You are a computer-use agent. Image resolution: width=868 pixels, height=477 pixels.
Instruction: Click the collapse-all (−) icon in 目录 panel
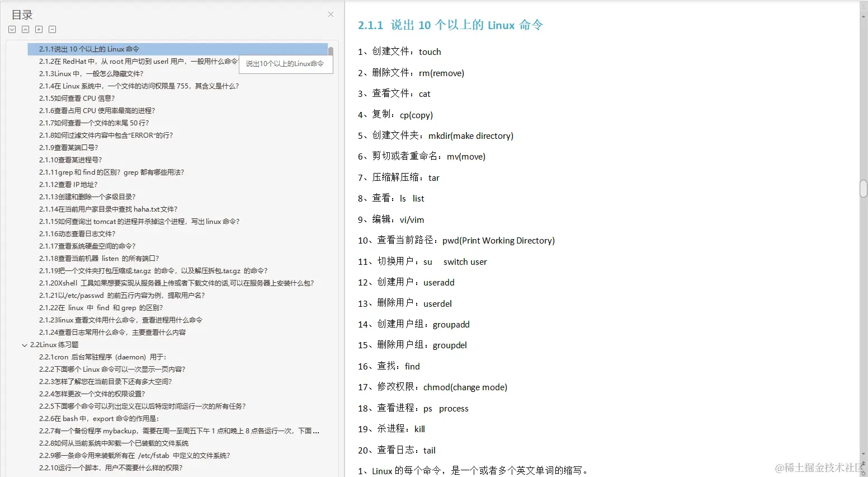click(52, 29)
